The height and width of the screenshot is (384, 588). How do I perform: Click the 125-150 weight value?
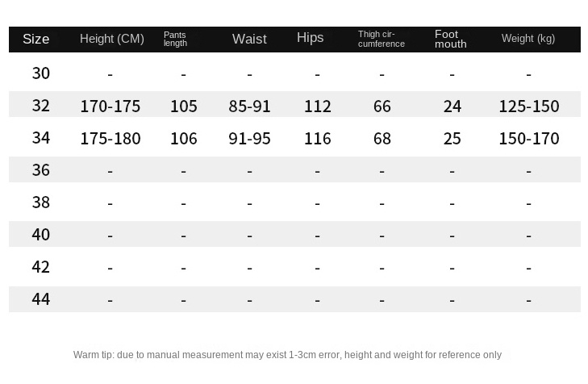(528, 106)
